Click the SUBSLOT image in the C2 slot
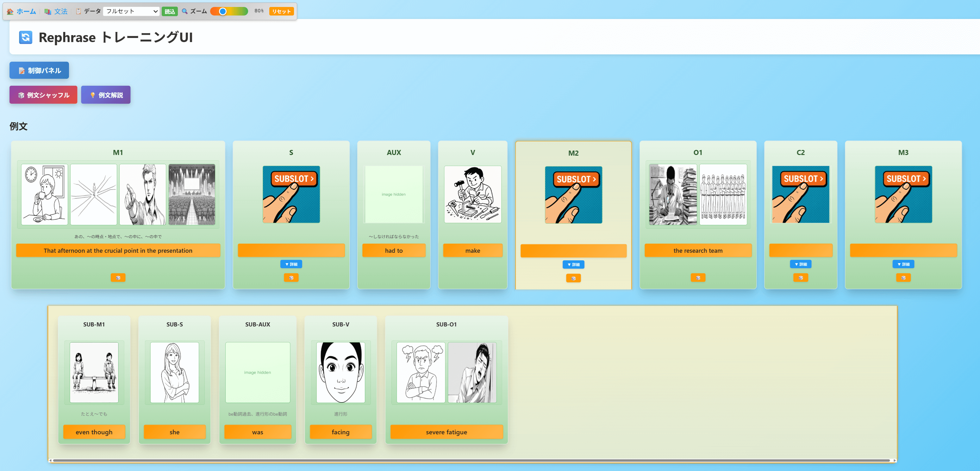Screen dimensions: 980x471 [801, 194]
